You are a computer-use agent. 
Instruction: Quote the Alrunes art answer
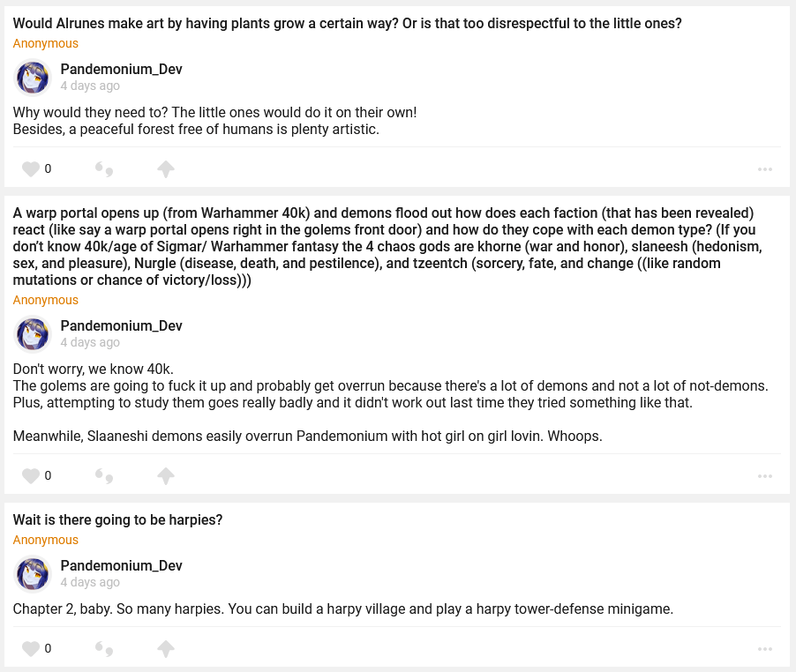(104, 168)
